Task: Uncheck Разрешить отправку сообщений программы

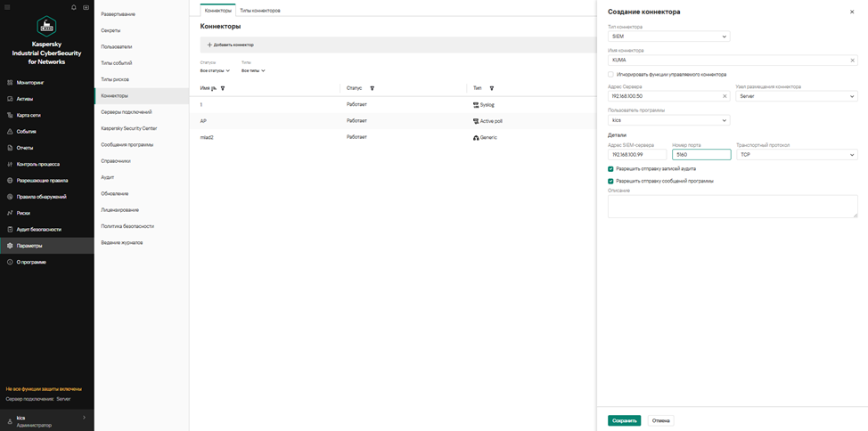Action: (x=611, y=181)
